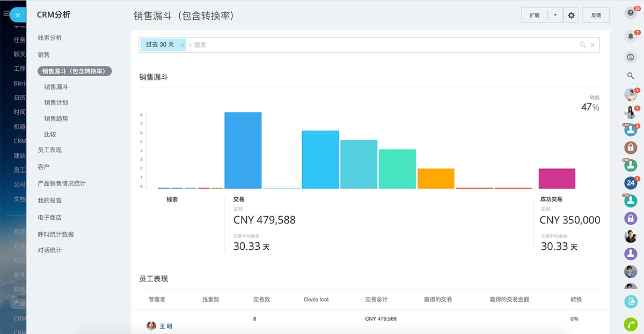Open the brown lock chat icon
This screenshot has width=644, height=334.
tap(631, 147)
